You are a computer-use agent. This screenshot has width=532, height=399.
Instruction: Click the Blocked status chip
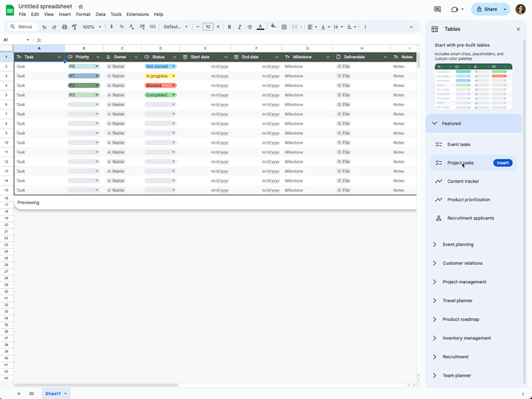coord(160,85)
